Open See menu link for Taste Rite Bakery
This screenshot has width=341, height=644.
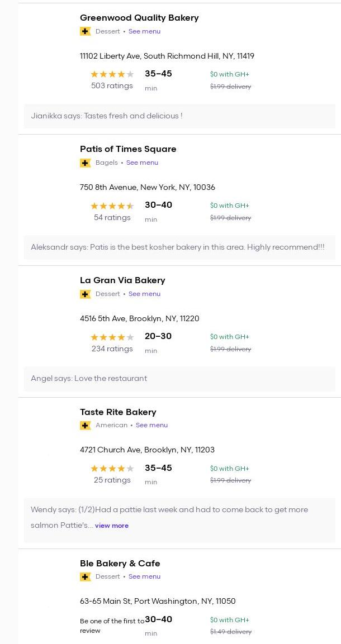point(151,426)
